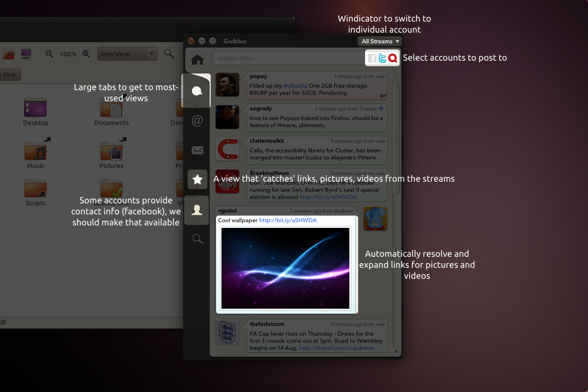Click the thefadotcom username
588x392 pixels.
pos(267,324)
